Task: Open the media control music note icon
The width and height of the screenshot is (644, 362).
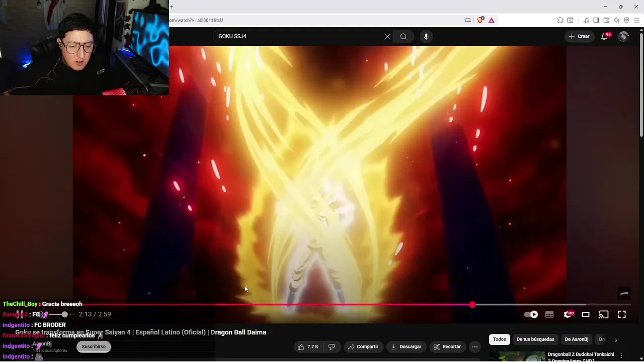Action: click(x=586, y=20)
